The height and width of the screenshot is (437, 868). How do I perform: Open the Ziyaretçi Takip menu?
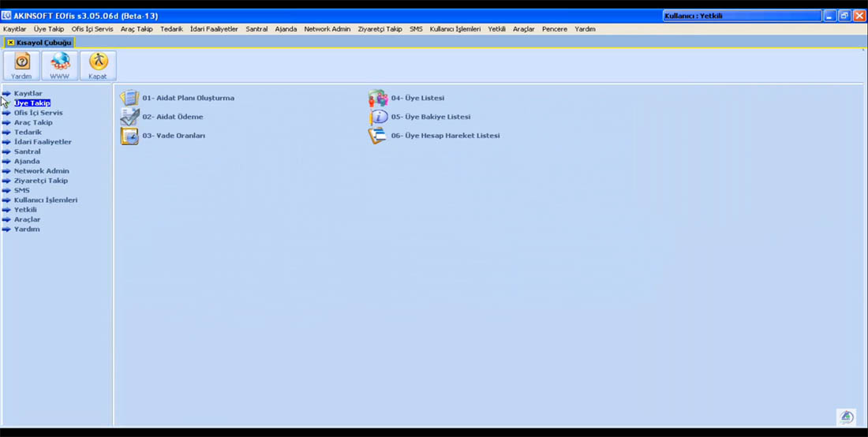380,29
